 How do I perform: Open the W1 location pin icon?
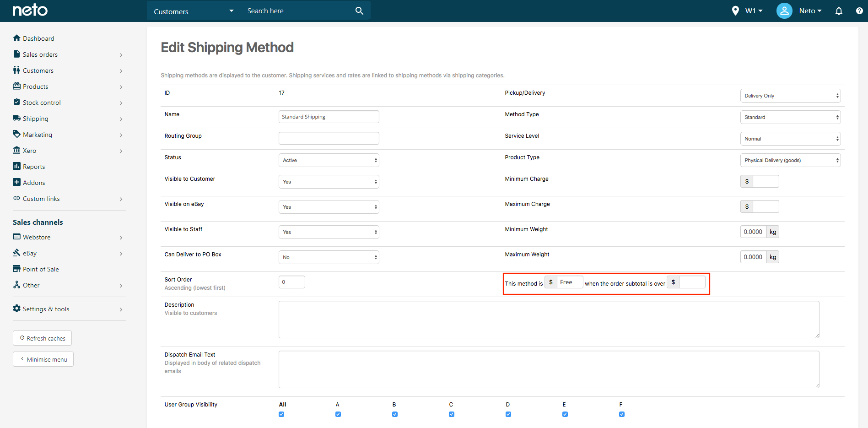click(x=735, y=11)
